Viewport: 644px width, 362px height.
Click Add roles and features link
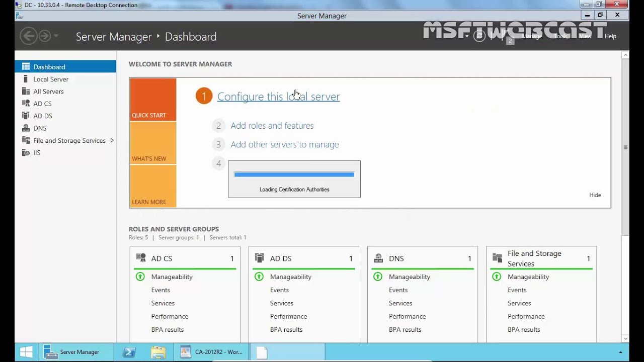(x=272, y=126)
